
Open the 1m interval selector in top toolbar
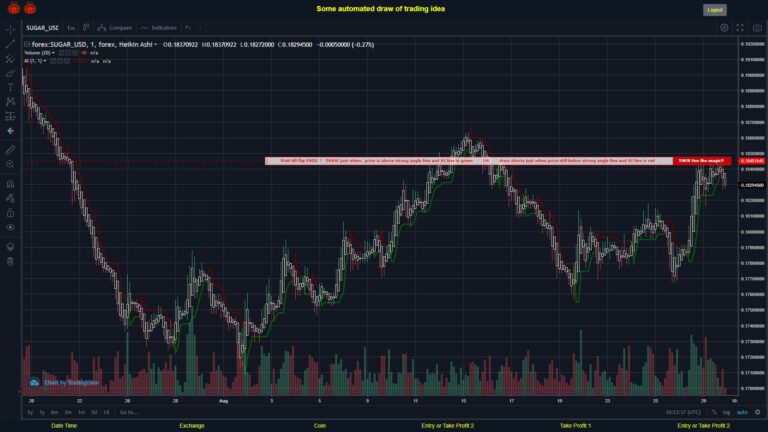71,28
